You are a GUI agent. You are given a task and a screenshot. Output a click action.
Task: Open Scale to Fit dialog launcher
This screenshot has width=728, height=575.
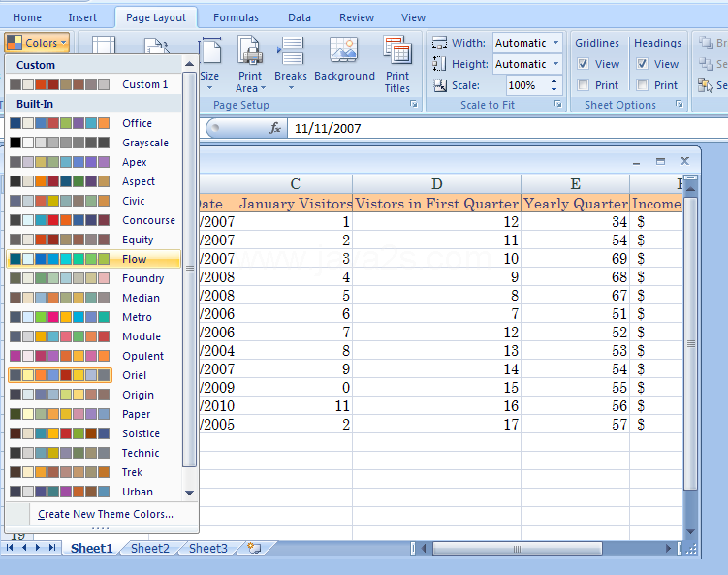pos(558,104)
